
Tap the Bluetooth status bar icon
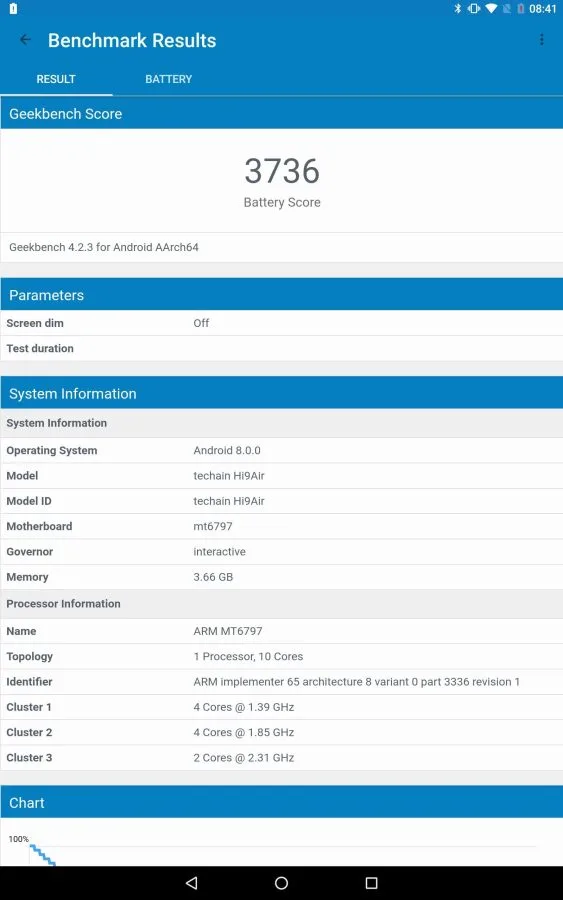pyautogui.click(x=457, y=9)
